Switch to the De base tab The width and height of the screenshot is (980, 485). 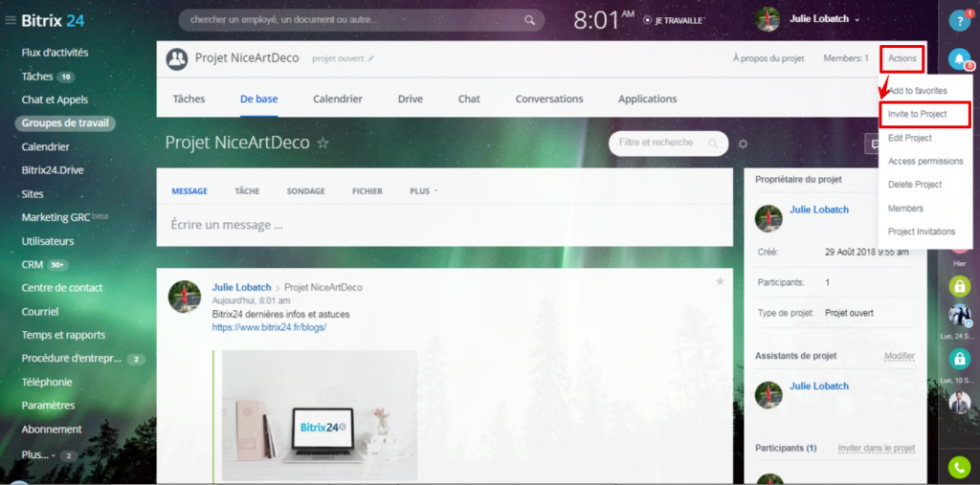(x=258, y=99)
